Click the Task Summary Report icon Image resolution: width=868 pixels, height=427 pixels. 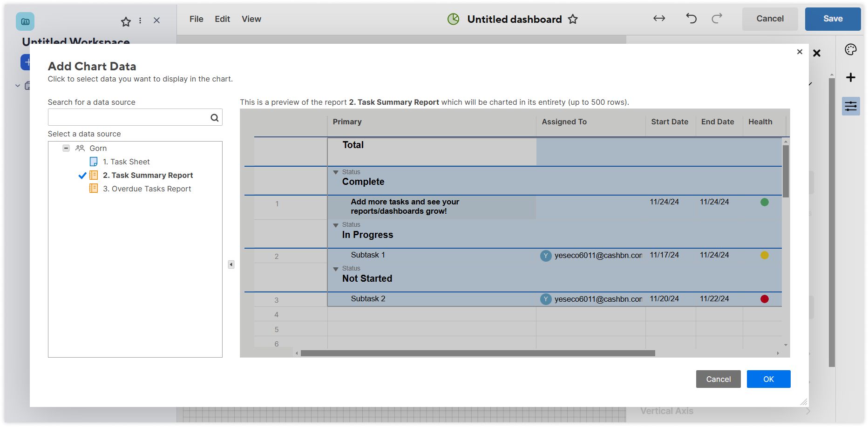[x=94, y=175]
